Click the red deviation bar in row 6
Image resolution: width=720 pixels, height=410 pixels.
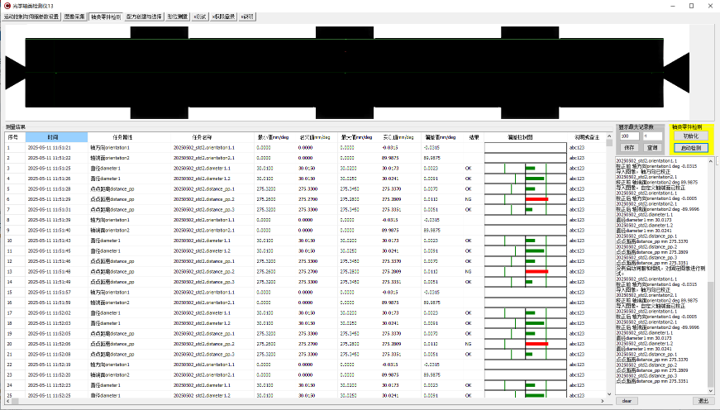click(537, 198)
